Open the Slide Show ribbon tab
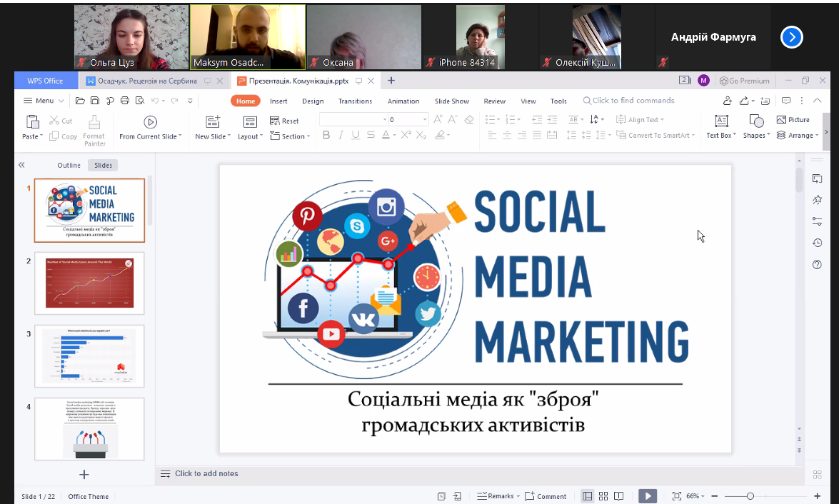The height and width of the screenshot is (504, 839). point(452,101)
